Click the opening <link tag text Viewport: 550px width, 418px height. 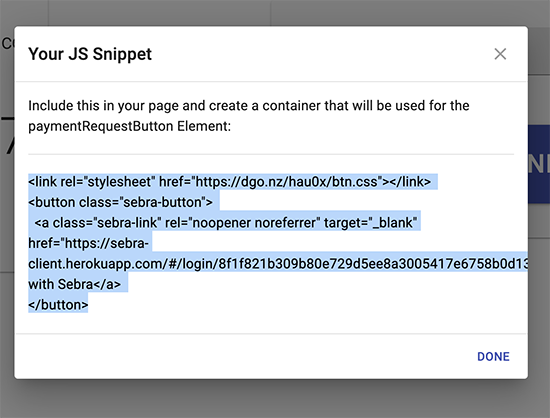pyautogui.click(x=42, y=182)
